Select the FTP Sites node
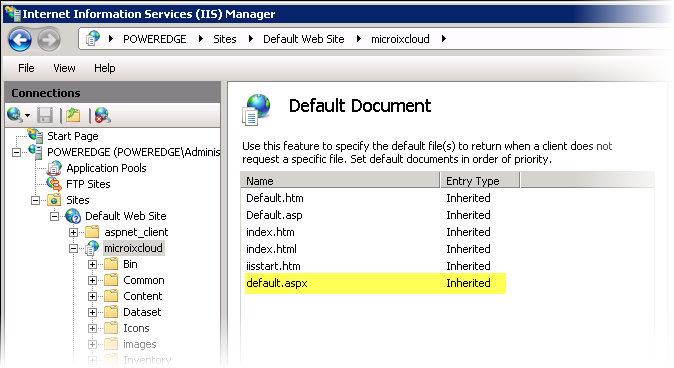The image size is (674, 368). 88,184
